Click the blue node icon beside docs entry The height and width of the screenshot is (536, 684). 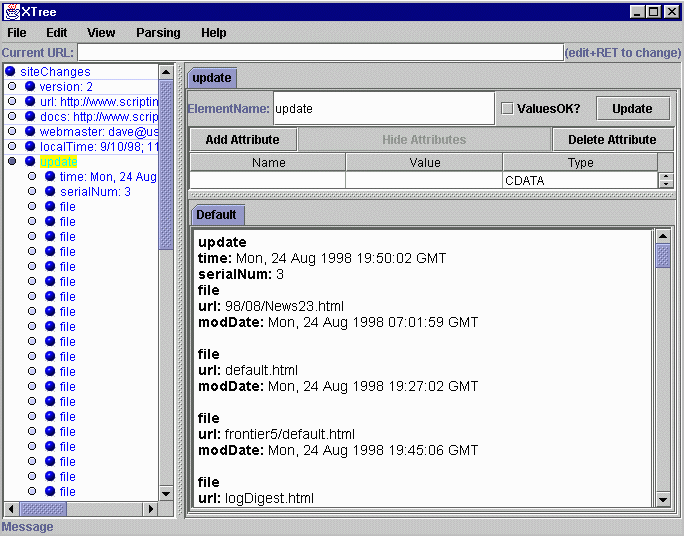click(x=30, y=117)
